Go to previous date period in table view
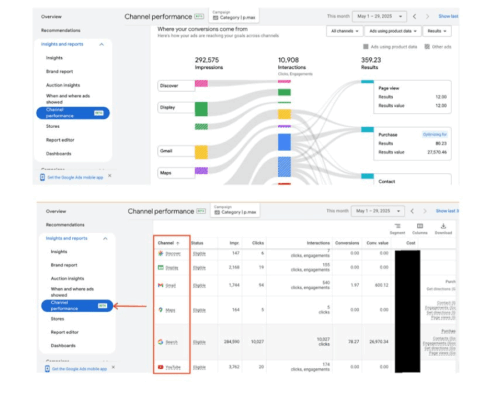Viewport: 495px width, 400px height. pyautogui.click(x=412, y=211)
